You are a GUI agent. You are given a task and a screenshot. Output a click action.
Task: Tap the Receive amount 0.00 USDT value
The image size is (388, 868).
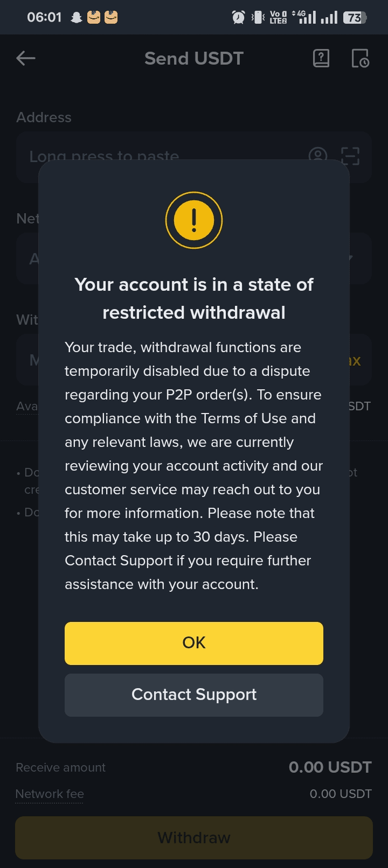[330, 767]
